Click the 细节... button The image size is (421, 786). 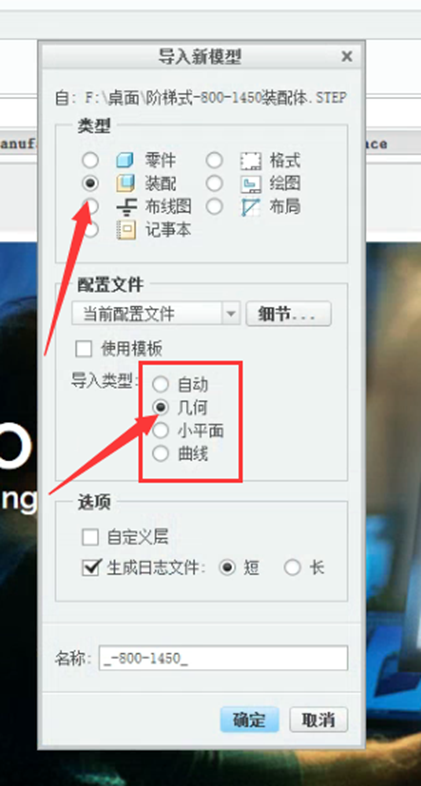point(288,314)
